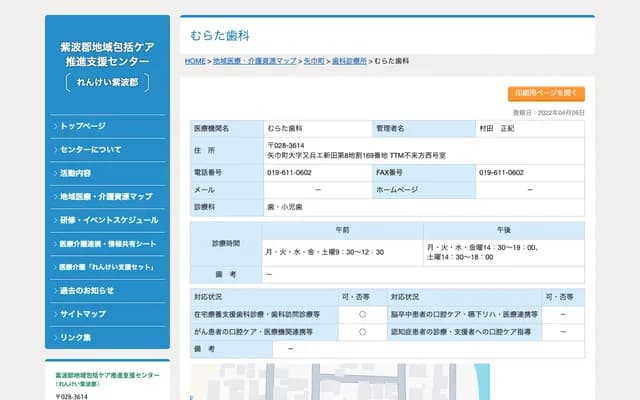Click the むらた歯科 page heading
The image size is (640, 400).
coord(215,35)
